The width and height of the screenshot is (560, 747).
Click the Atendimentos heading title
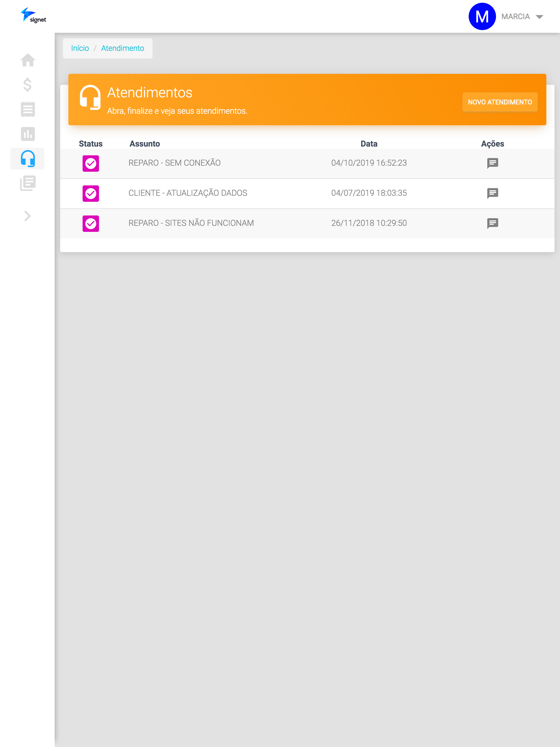point(150,92)
